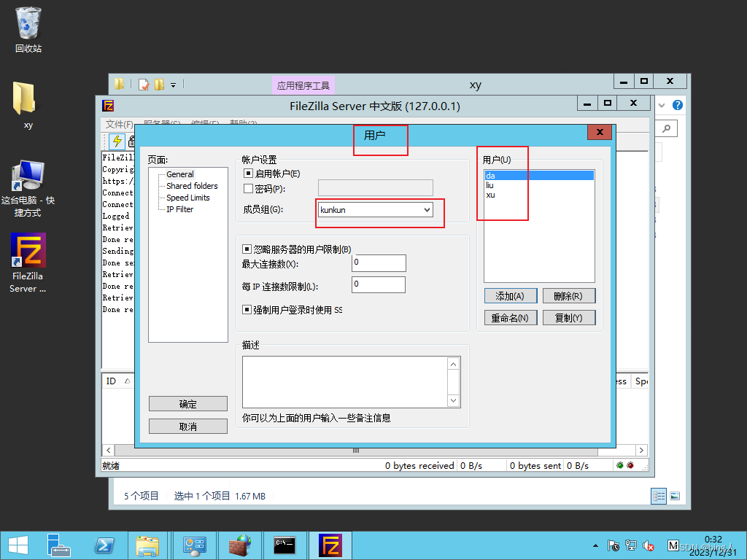This screenshot has width=747, height=560.
Task: Open the group membership dropdown showing kunkun
Action: [x=376, y=210]
